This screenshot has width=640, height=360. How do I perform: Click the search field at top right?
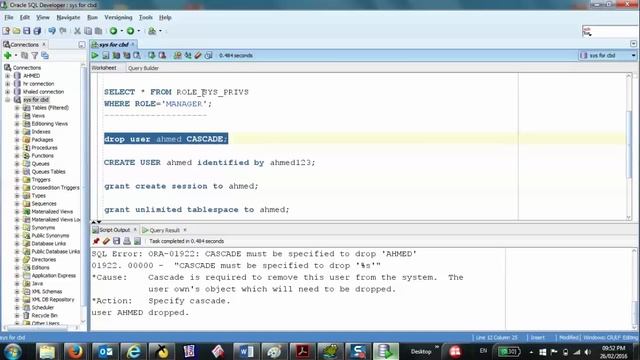tap(609, 31)
